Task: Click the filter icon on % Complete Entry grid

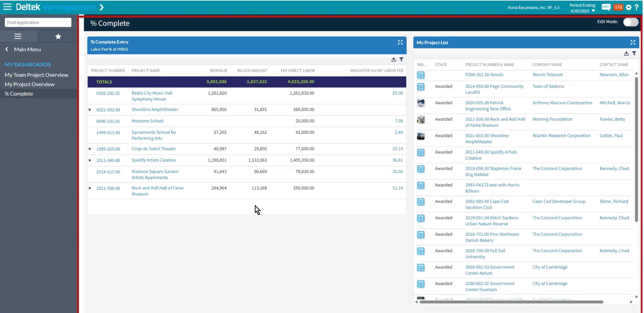Action: click(x=402, y=59)
